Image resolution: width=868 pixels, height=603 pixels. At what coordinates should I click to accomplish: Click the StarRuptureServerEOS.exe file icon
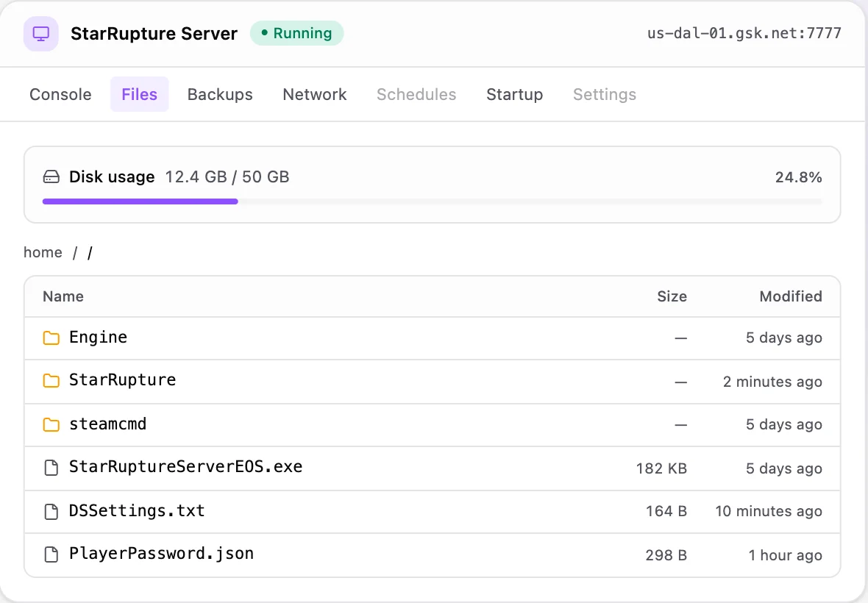pos(51,468)
